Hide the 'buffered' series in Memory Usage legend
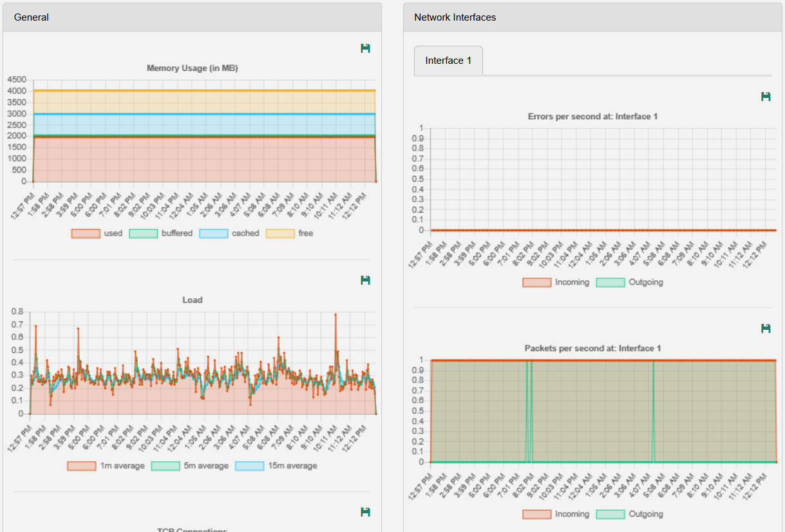 [144, 233]
